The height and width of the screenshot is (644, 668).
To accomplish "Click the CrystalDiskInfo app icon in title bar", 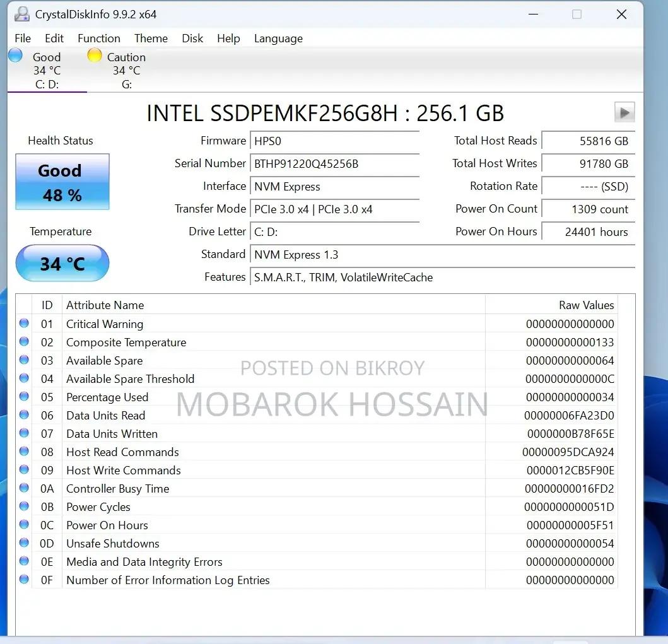I will pos(21,14).
